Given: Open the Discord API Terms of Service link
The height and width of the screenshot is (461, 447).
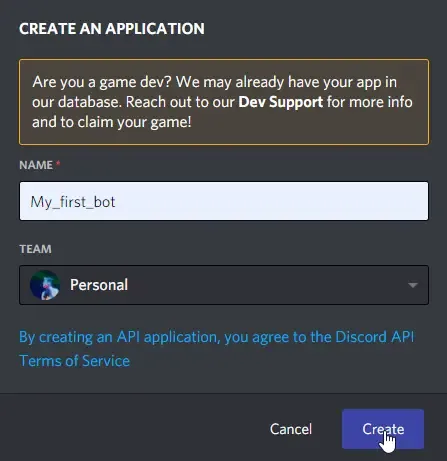Looking at the screenshot, I should click(x=217, y=349).
